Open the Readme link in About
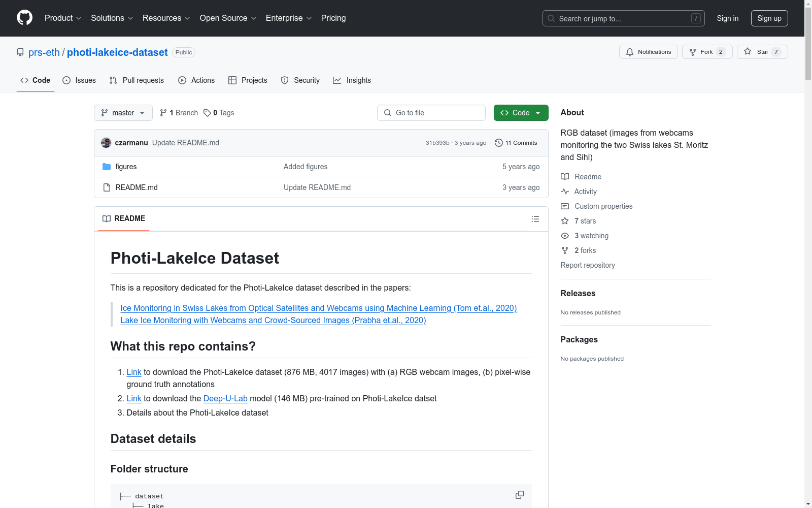812x508 pixels. click(x=581, y=177)
